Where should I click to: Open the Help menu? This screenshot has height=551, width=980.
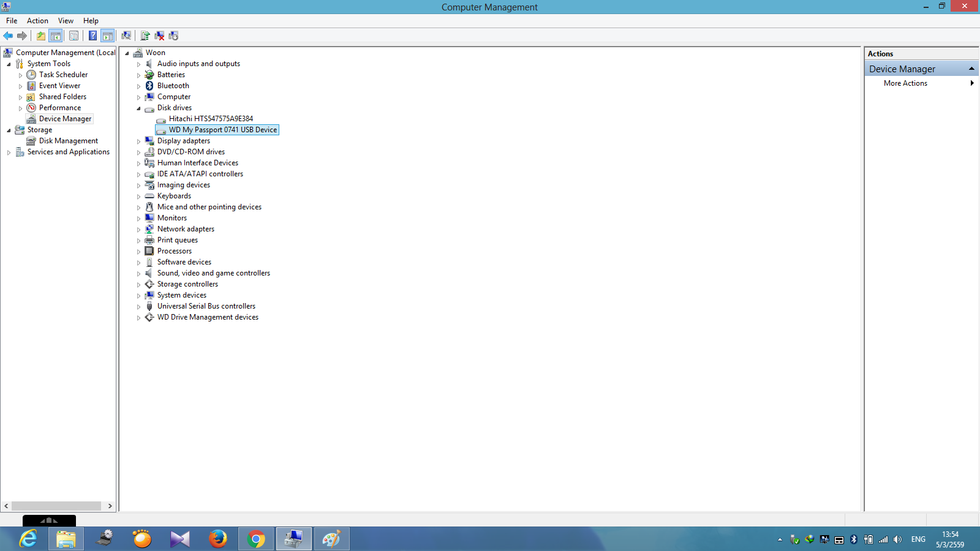coord(91,20)
